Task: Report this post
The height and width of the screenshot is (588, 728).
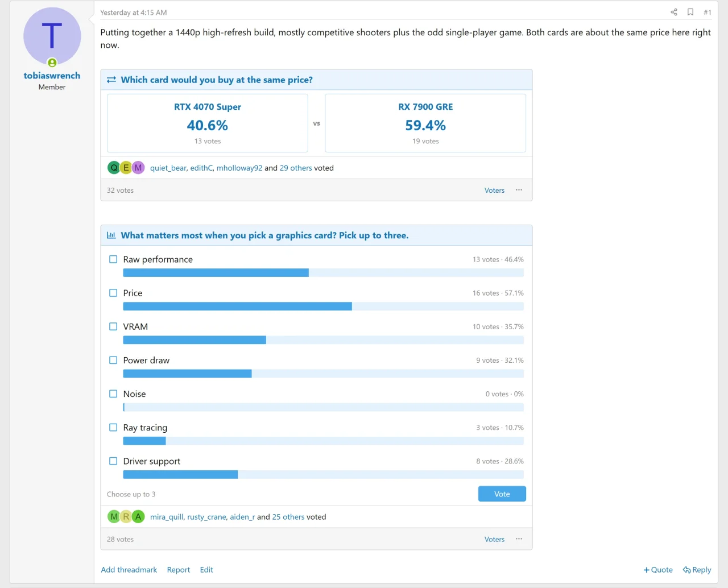Action: [x=179, y=570]
